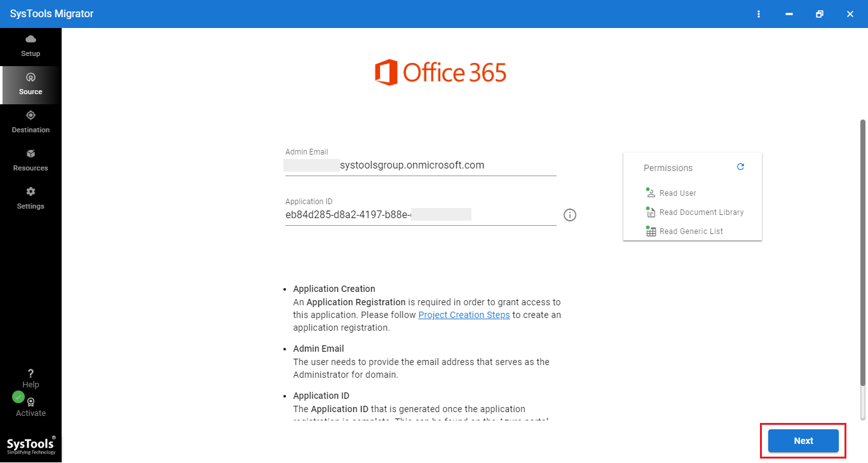Click the Read Document Library label
Screen dimensions: 868x463
pyautogui.click(x=702, y=212)
